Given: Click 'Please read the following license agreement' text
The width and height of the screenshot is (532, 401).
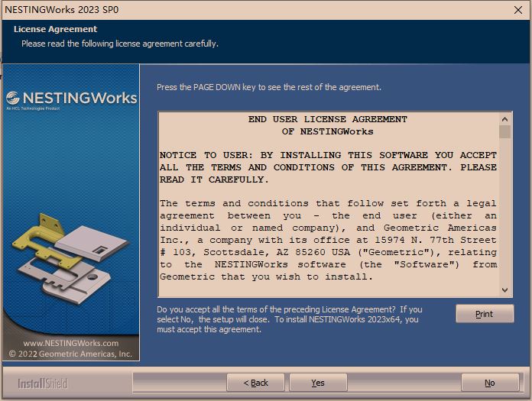Looking at the screenshot, I should click(x=120, y=44).
